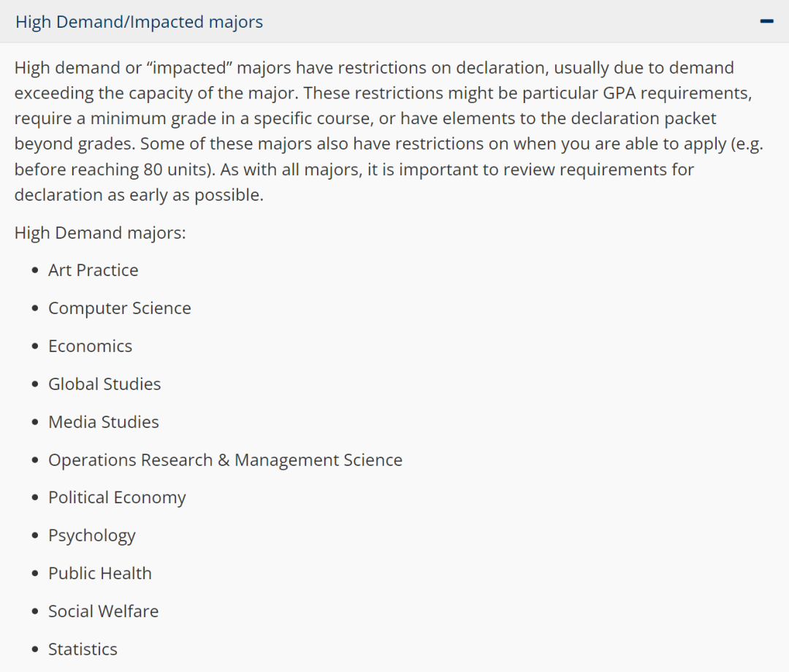
Task: Click the Psychology list item
Action: click(92, 536)
